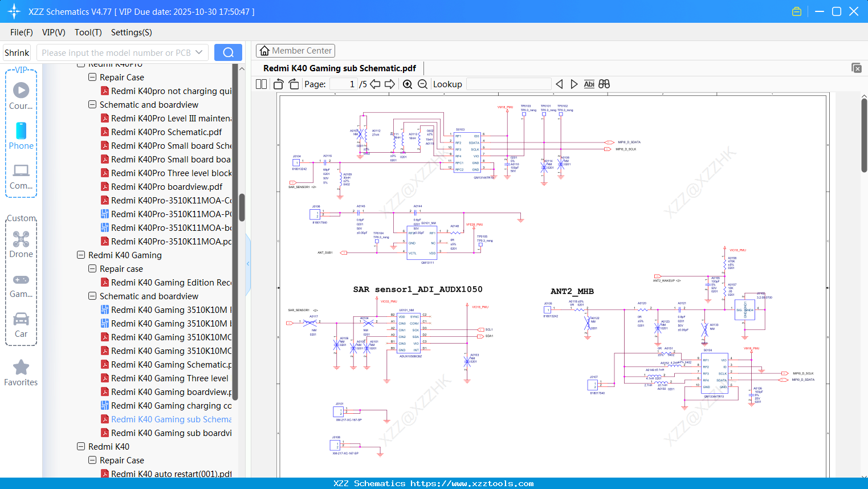Click the Shrink button
Image resolution: width=868 pixels, height=489 pixels.
(x=17, y=52)
